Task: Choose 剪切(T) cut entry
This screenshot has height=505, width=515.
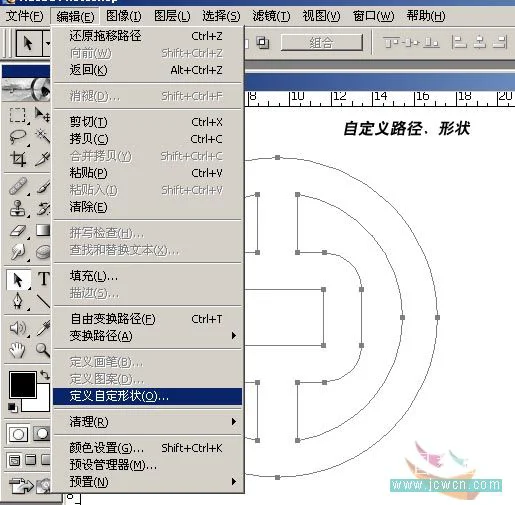Action: click(147, 122)
